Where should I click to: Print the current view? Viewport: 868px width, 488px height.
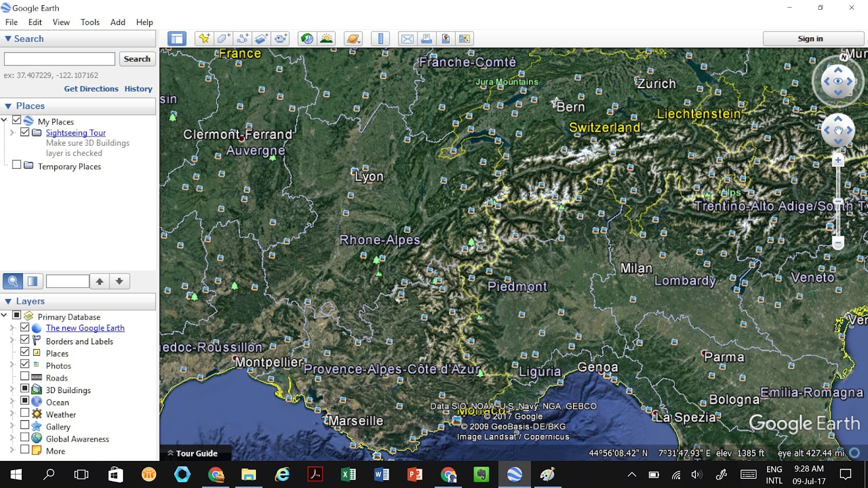(x=426, y=38)
